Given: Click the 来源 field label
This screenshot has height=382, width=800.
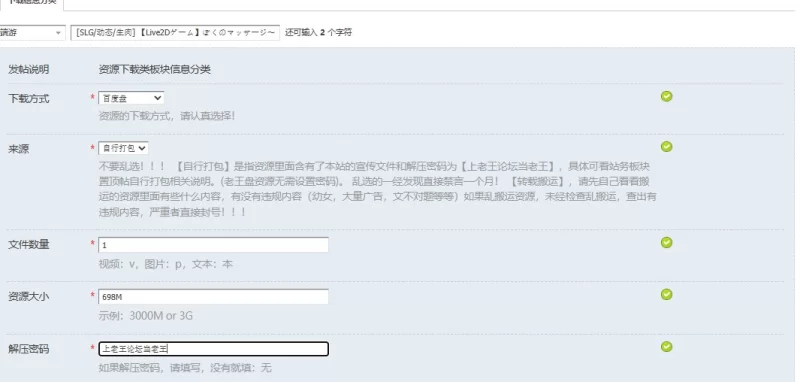Looking at the screenshot, I should 18,149.
